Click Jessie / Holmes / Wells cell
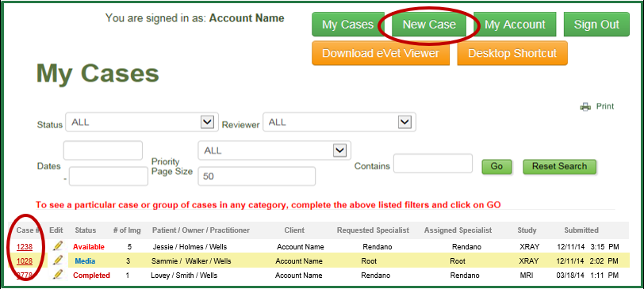This screenshot has height=289, width=644. [190, 247]
